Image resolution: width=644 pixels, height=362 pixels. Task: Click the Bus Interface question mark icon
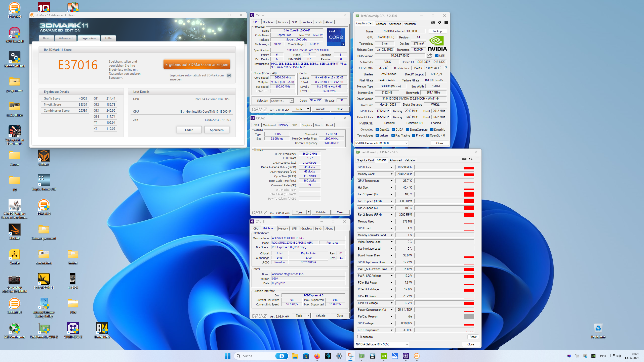[446, 68]
